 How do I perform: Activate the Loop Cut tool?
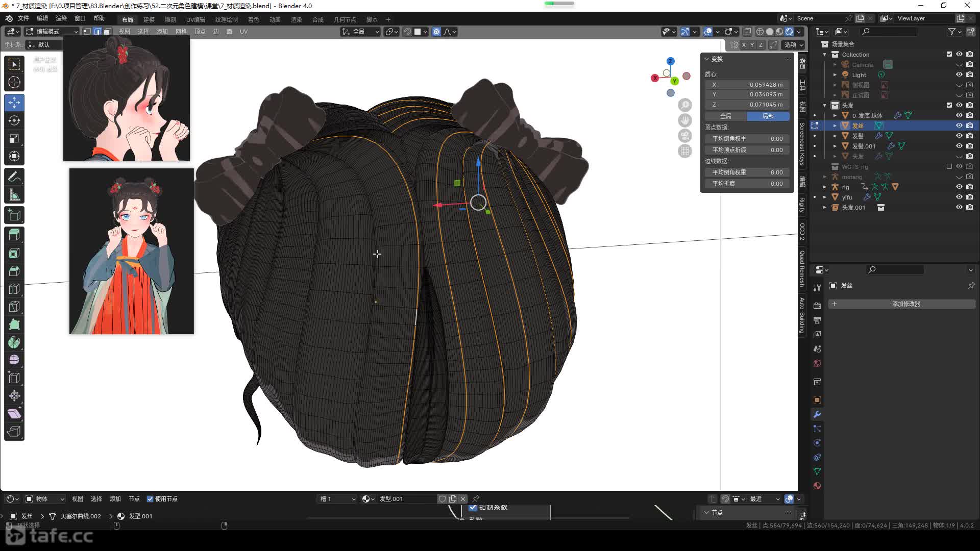tap(14, 289)
